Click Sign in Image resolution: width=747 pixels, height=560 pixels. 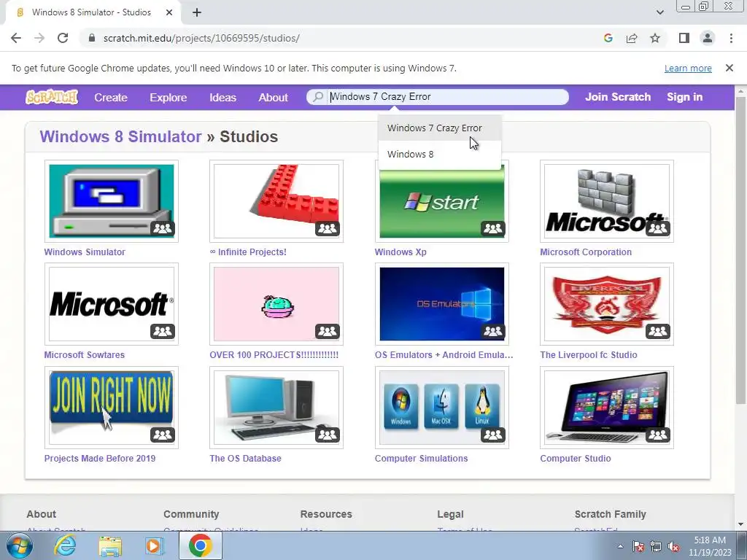[x=684, y=97]
